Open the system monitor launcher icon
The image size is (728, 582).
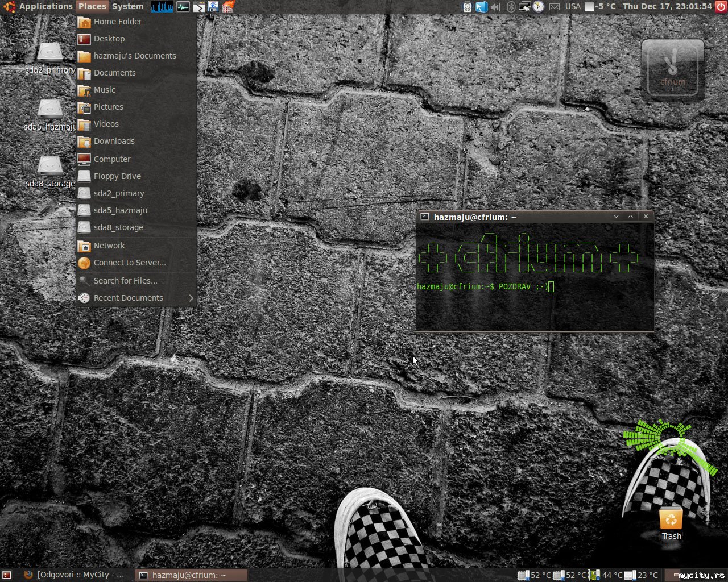[x=183, y=6]
